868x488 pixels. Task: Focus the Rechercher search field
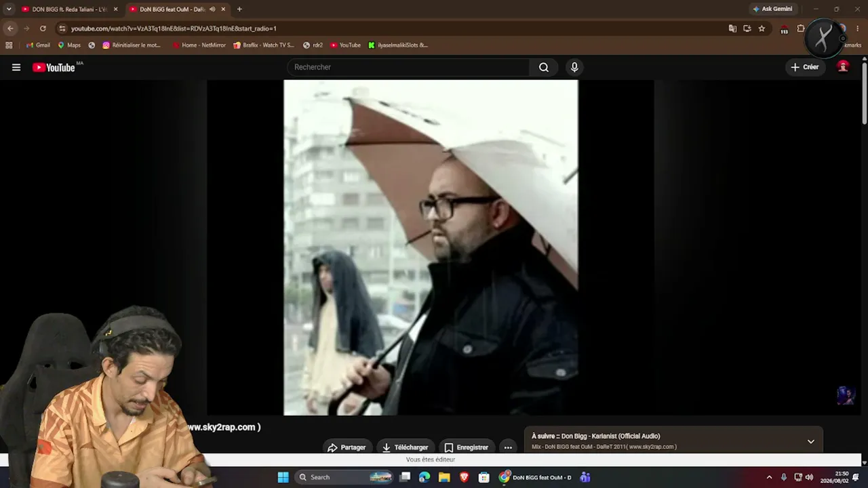pyautogui.click(x=409, y=67)
